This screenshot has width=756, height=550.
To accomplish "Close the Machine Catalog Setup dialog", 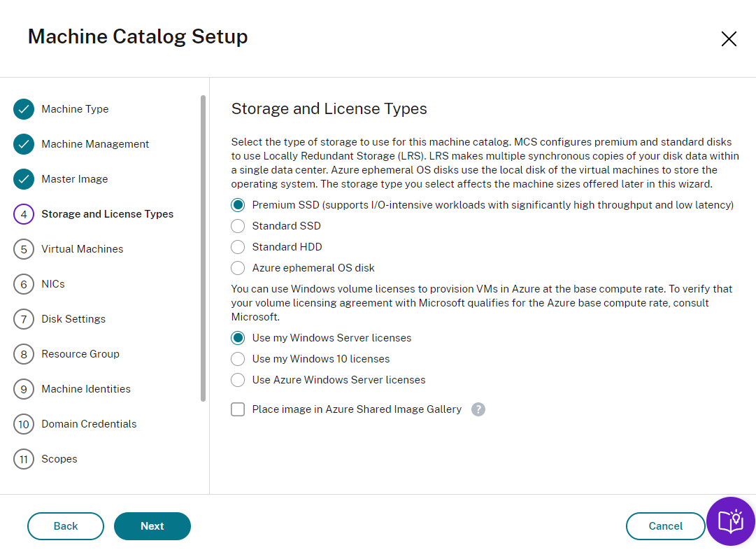I will (x=729, y=39).
